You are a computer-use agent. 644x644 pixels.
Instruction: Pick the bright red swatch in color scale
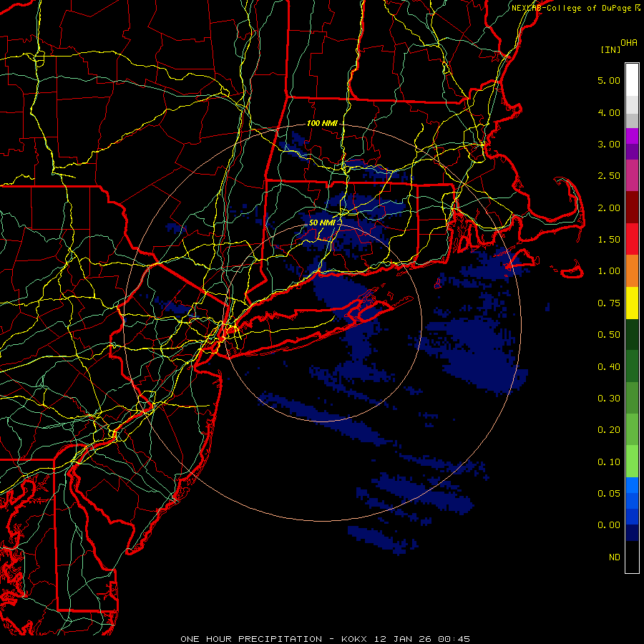pos(632,239)
